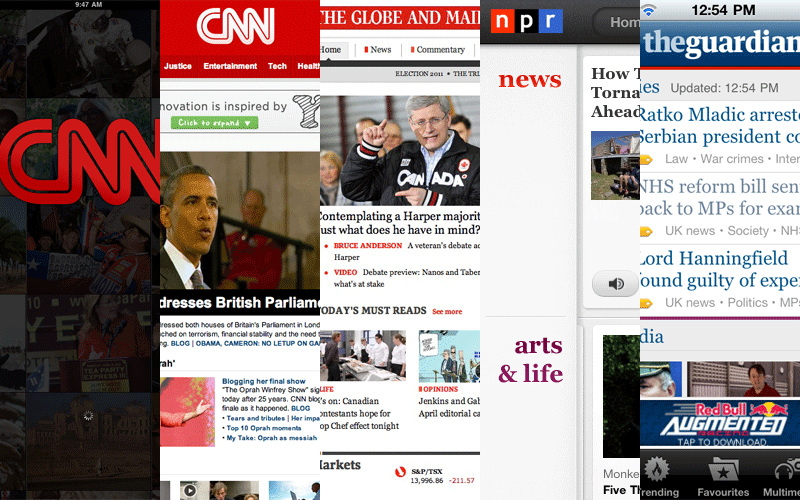Open BRUCE ANDERSON article link
800x500 pixels.
[x=368, y=245]
